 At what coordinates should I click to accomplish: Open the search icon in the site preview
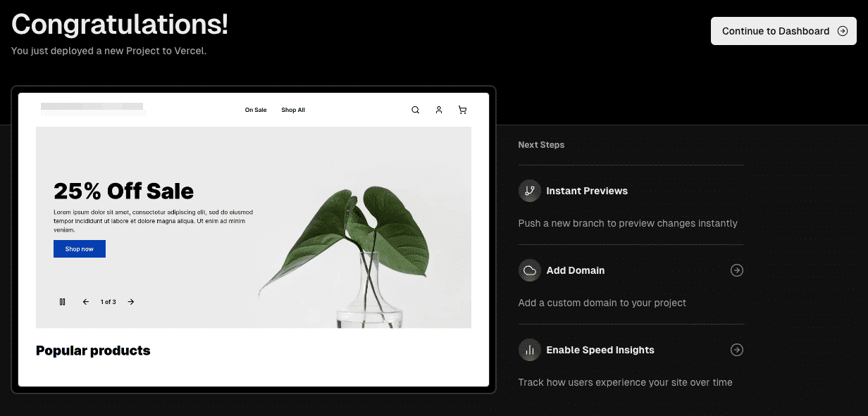(416, 110)
